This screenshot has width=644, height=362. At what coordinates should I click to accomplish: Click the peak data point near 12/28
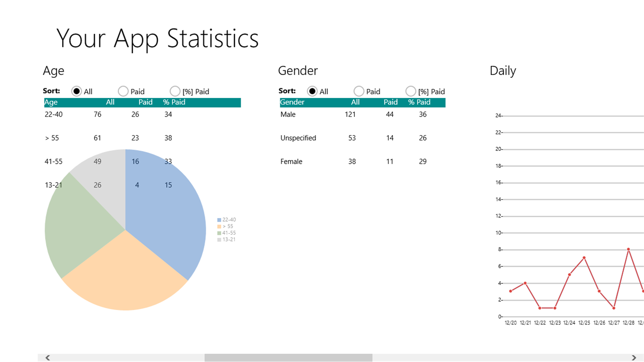[x=628, y=249]
